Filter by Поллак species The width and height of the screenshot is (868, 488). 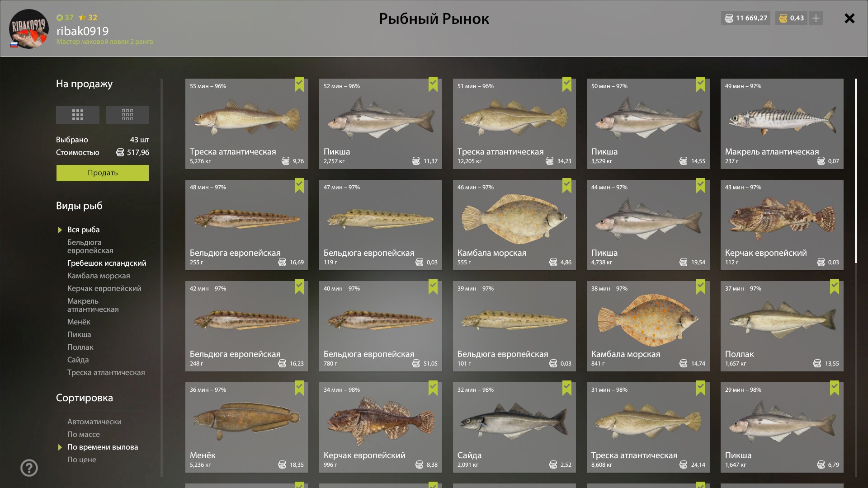click(80, 347)
